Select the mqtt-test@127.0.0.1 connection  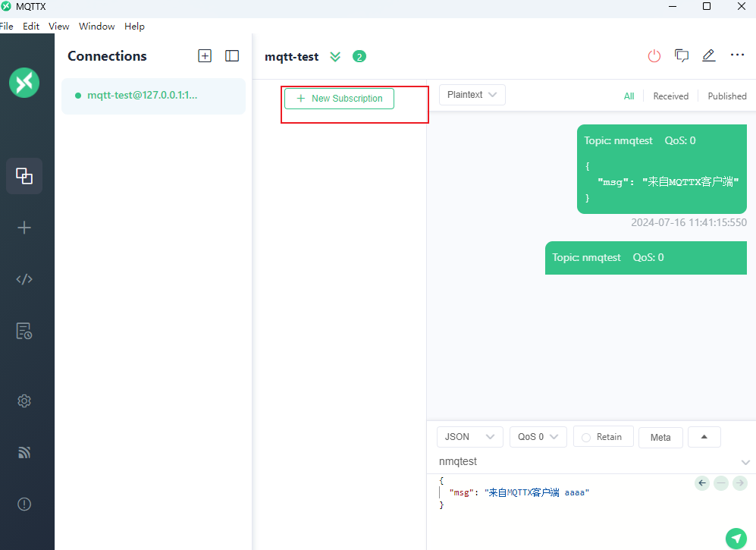(x=153, y=96)
